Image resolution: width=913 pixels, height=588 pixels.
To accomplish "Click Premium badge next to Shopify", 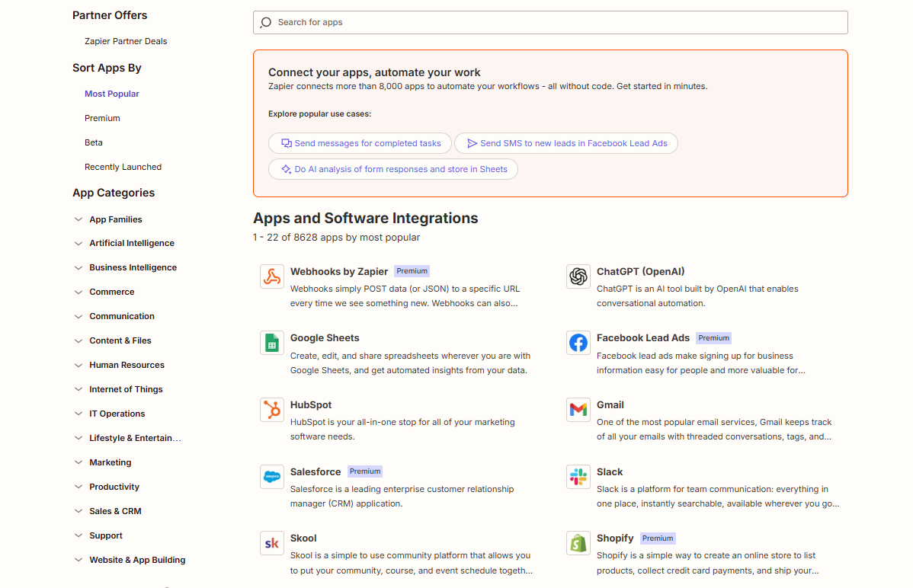I will (658, 538).
